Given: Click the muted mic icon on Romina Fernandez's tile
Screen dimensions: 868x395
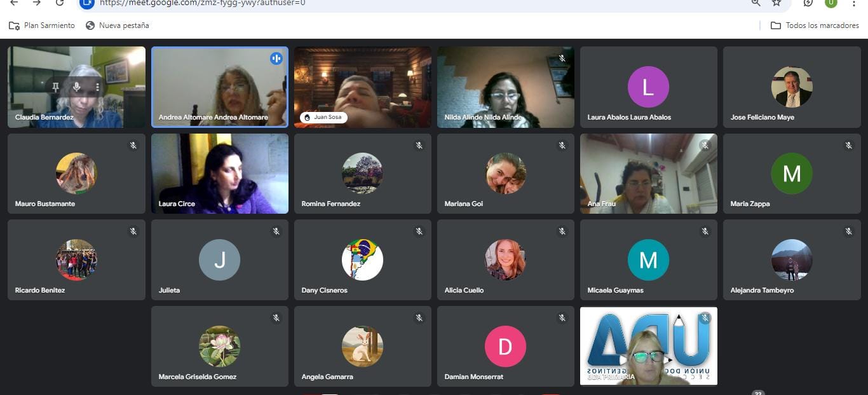Looking at the screenshot, I should point(419,145).
